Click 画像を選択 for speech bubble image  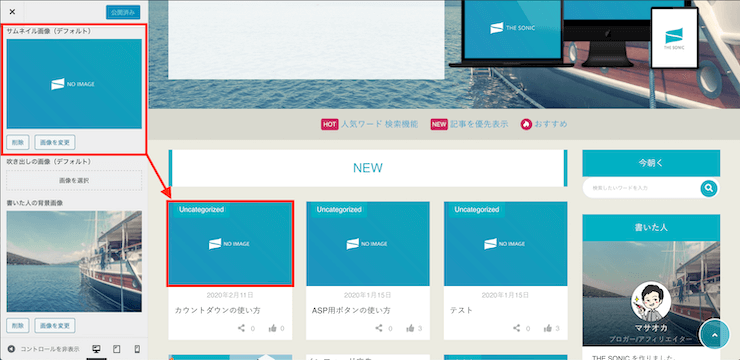click(74, 180)
